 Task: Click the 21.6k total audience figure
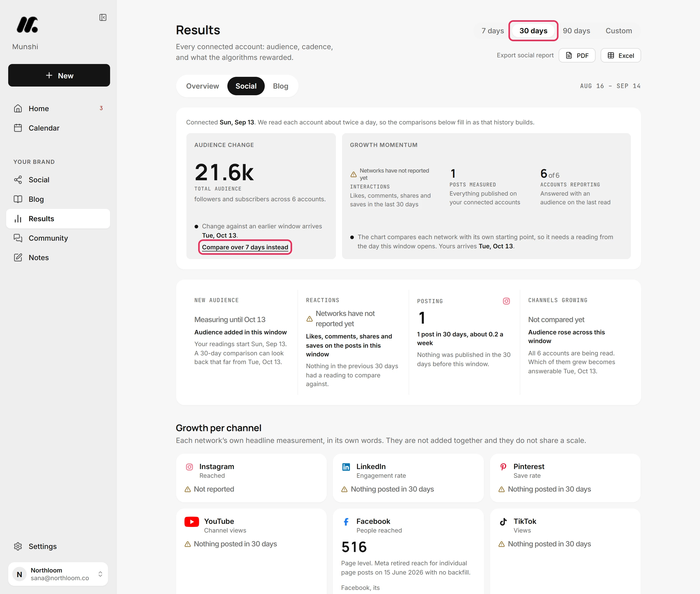224,173
